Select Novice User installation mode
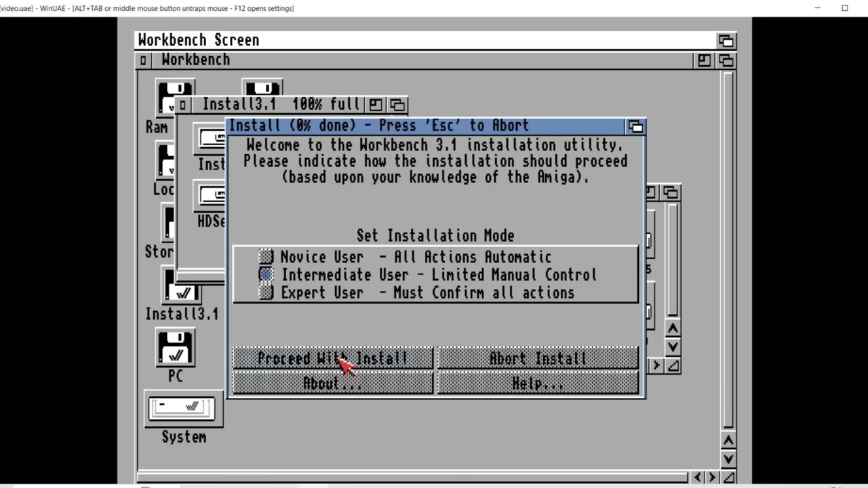This screenshot has width=868, height=488. click(x=266, y=257)
